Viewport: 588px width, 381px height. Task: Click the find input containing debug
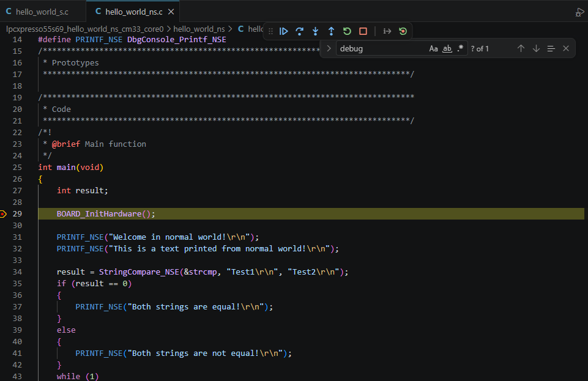381,49
